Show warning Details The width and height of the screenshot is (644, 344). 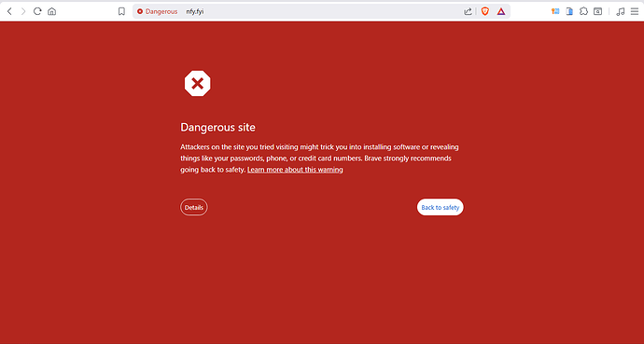[x=194, y=207]
